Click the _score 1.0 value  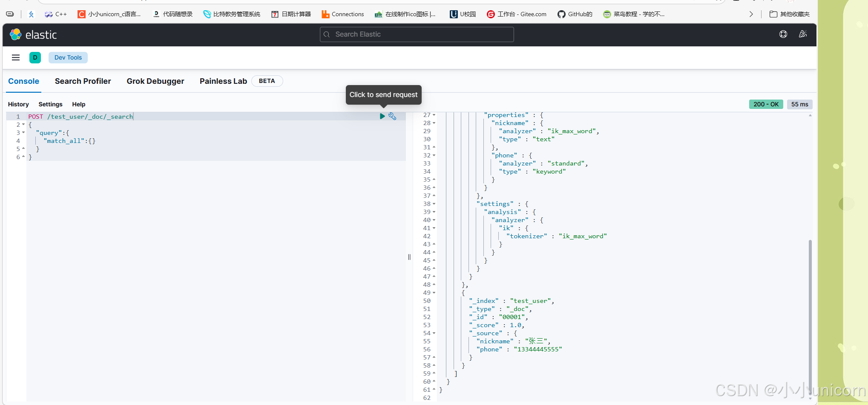click(515, 325)
